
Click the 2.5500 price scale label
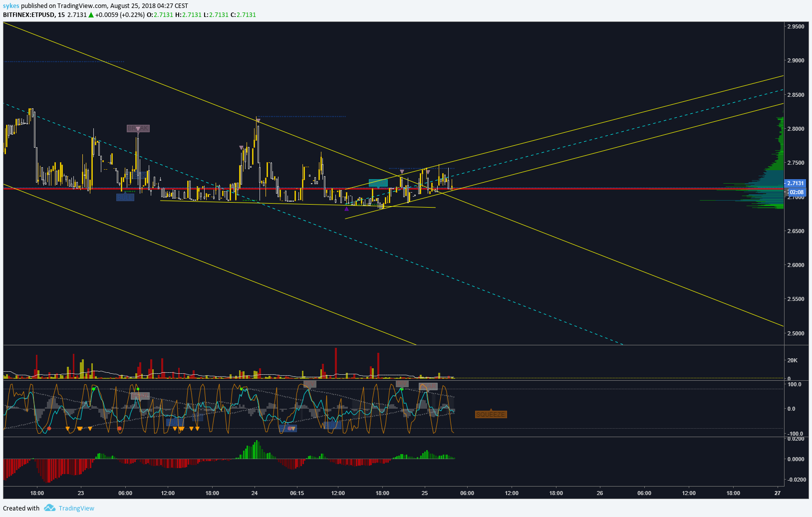796,299
